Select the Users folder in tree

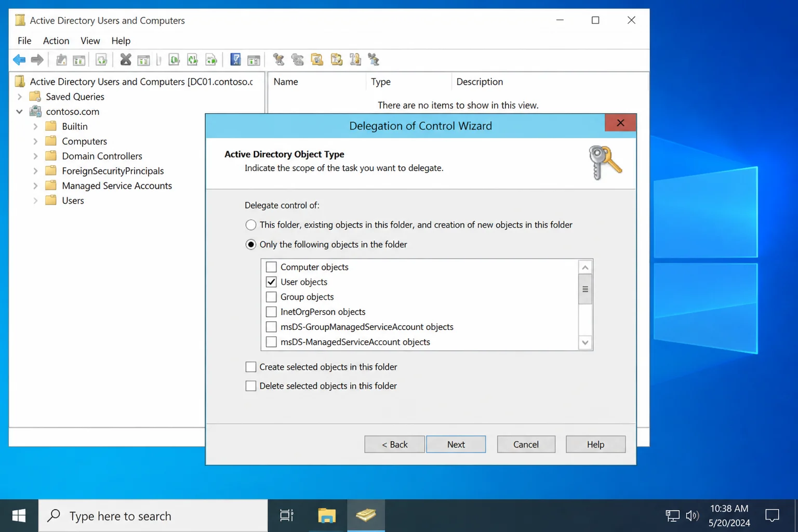click(73, 201)
